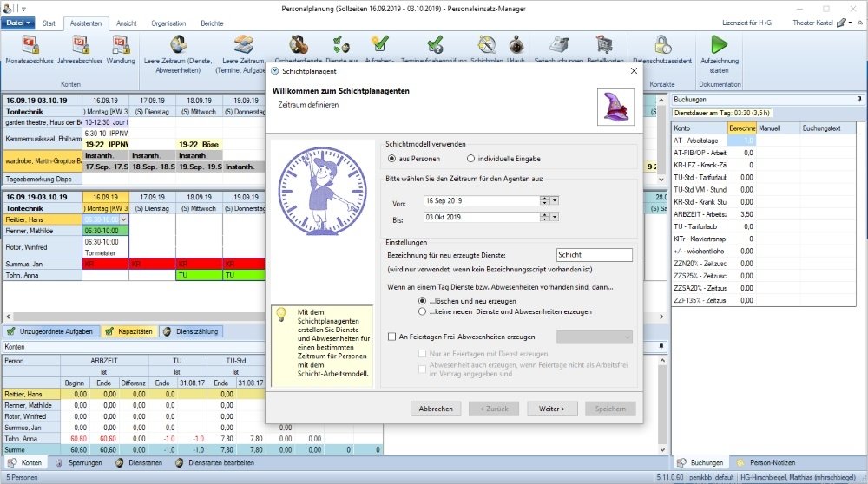
Task: Open the Berichte ribbon tab
Action: click(x=212, y=23)
